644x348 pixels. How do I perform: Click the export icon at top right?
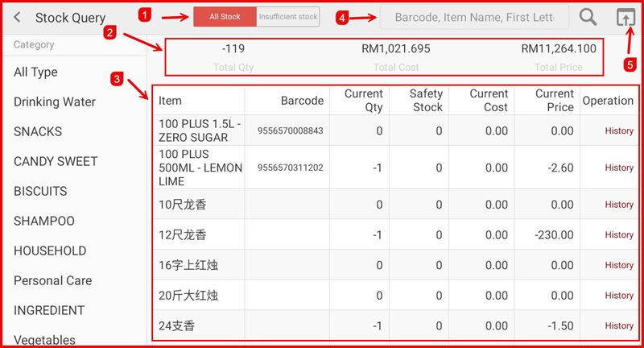tap(624, 17)
